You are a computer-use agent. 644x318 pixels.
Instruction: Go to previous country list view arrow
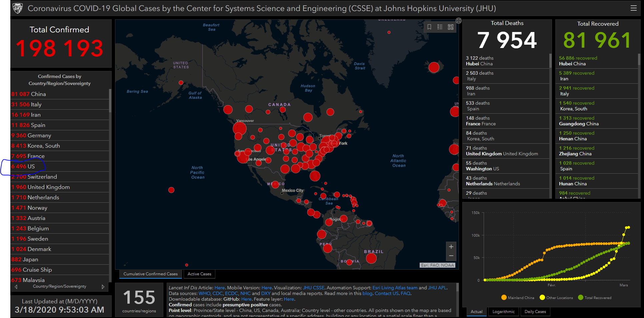(16, 287)
